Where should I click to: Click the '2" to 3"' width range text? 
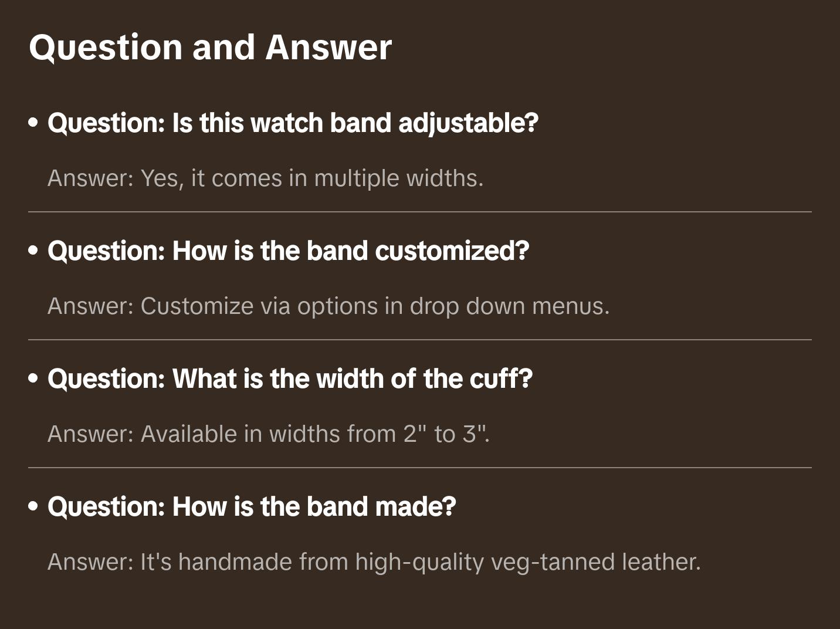(x=445, y=434)
